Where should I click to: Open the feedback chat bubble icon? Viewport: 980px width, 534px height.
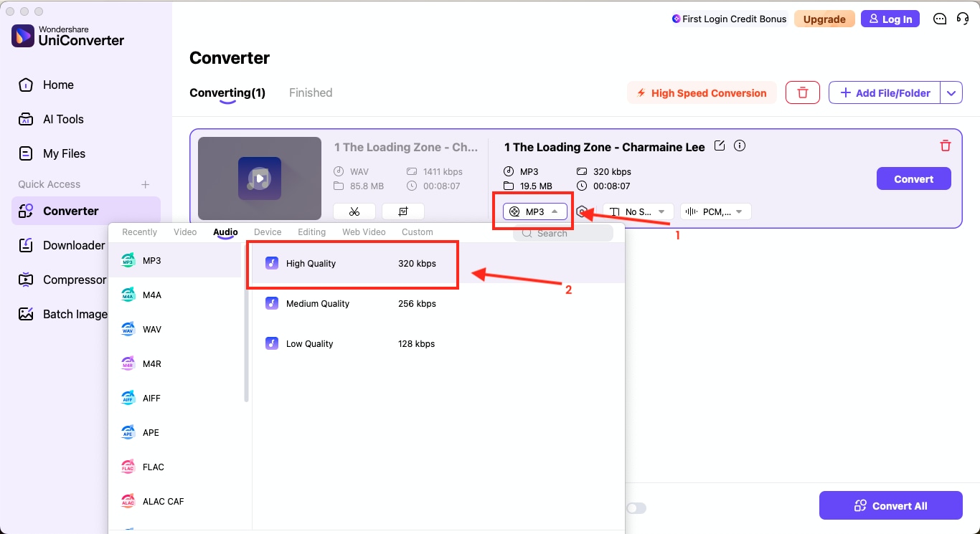tap(940, 19)
